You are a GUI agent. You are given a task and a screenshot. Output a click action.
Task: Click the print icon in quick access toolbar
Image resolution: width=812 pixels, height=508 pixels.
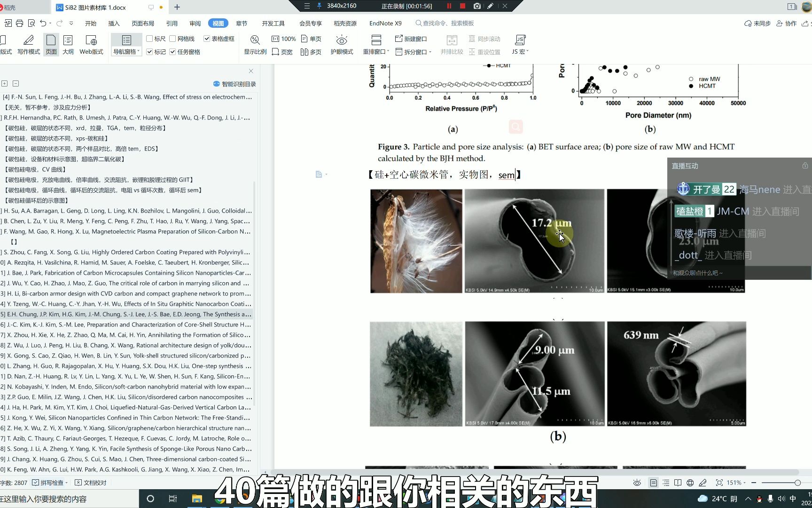(19, 23)
